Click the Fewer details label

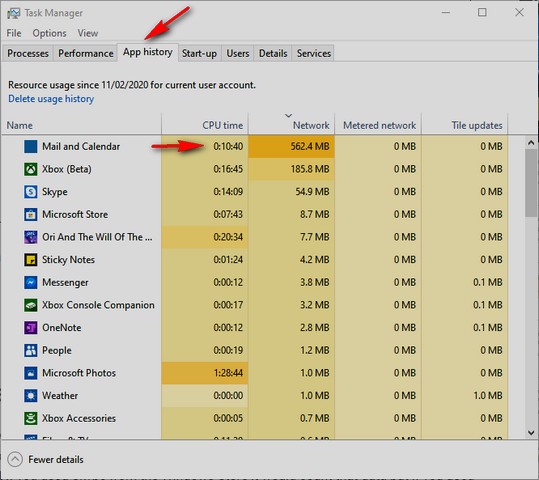[x=56, y=460]
